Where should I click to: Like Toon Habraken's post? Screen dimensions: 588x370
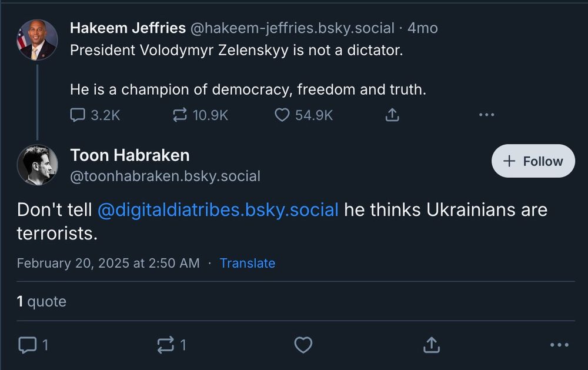pyautogui.click(x=303, y=345)
